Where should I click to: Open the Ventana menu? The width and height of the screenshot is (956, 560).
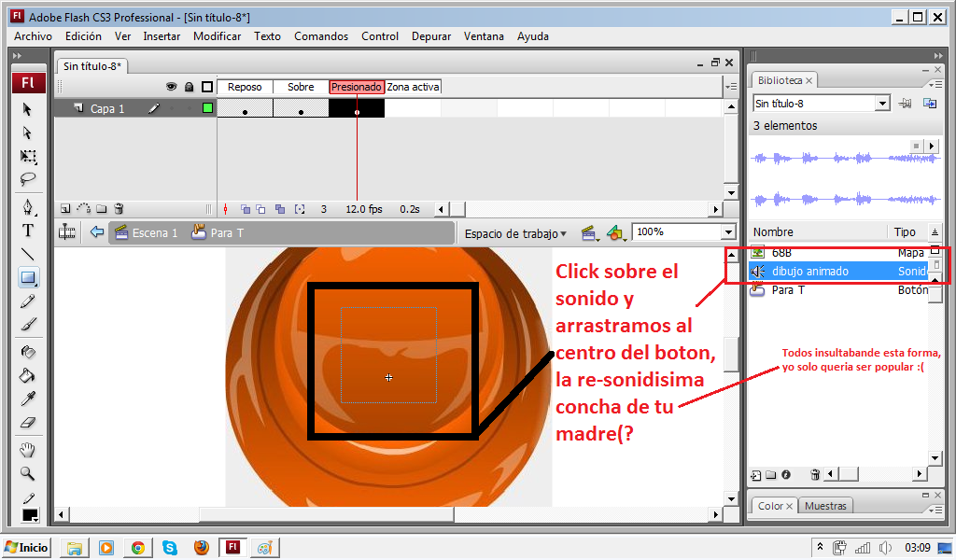(484, 36)
